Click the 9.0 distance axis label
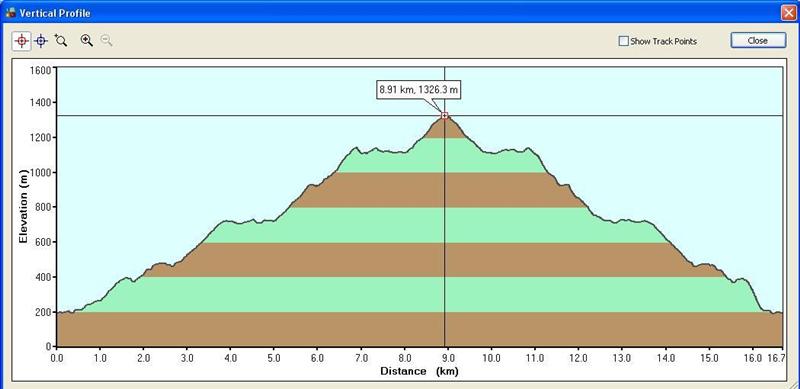This screenshot has width=800, height=389. (x=448, y=358)
